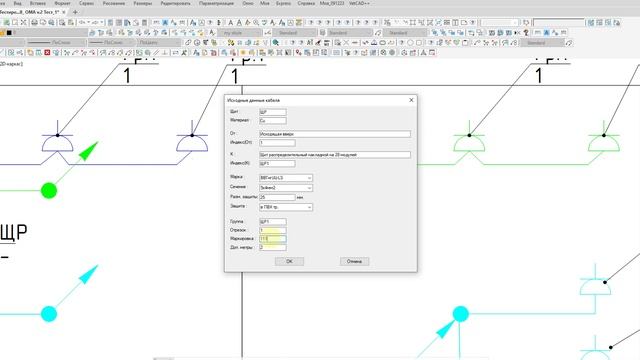Click the red X icon in the bottom toolbar row
640x360 pixels.
click(x=47, y=53)
